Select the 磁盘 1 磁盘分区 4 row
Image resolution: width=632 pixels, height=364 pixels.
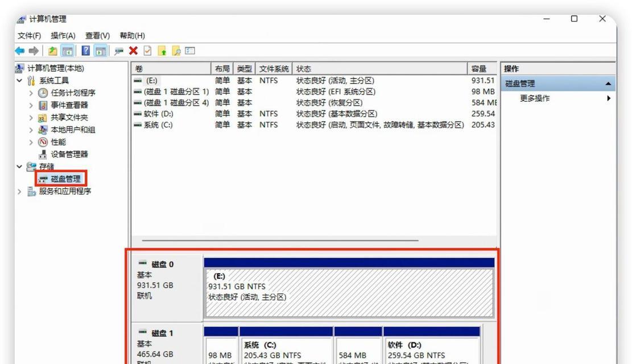(315, 103)
